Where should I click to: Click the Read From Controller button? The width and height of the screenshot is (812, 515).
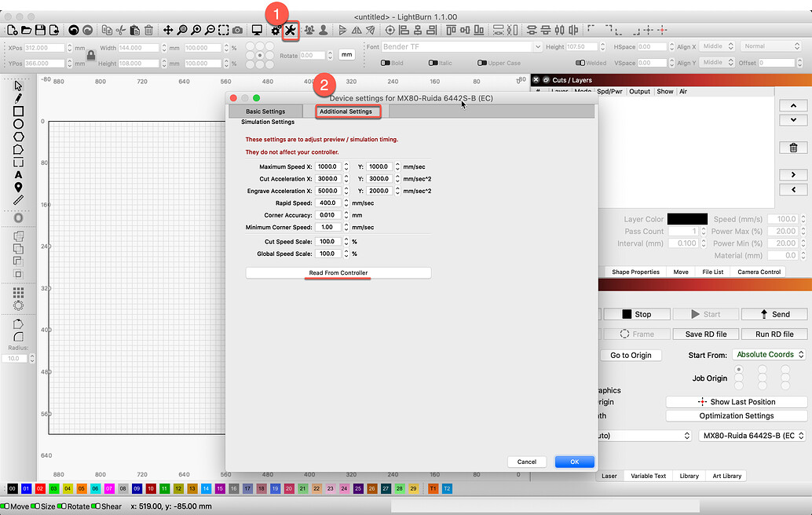[x=338, y=272]
